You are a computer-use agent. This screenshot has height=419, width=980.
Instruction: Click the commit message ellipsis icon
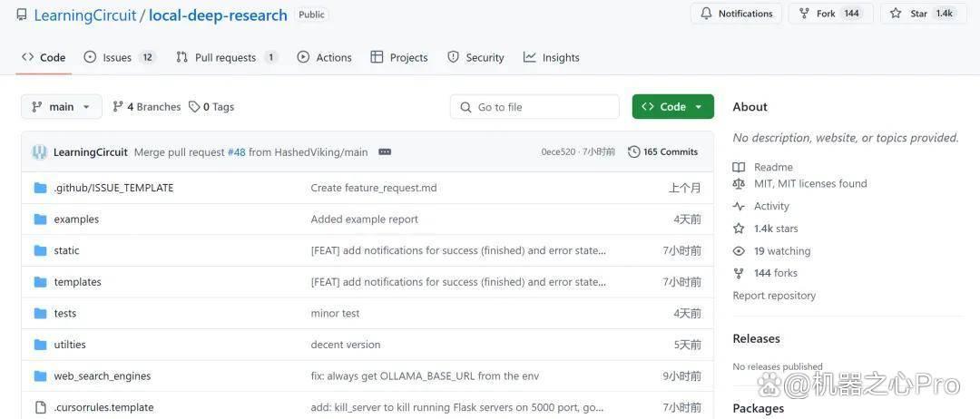tap(385, 151)
